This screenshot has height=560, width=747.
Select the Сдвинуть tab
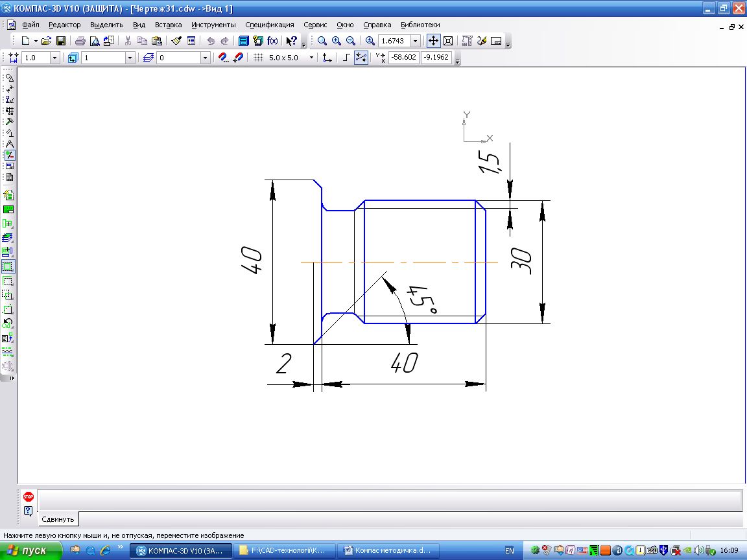[x=58, y=519]
